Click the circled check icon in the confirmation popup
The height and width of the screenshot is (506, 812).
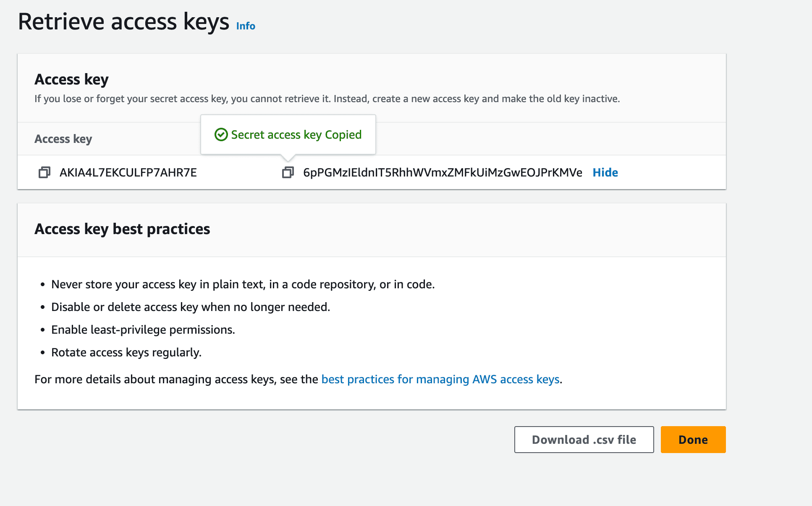(221, 134)
